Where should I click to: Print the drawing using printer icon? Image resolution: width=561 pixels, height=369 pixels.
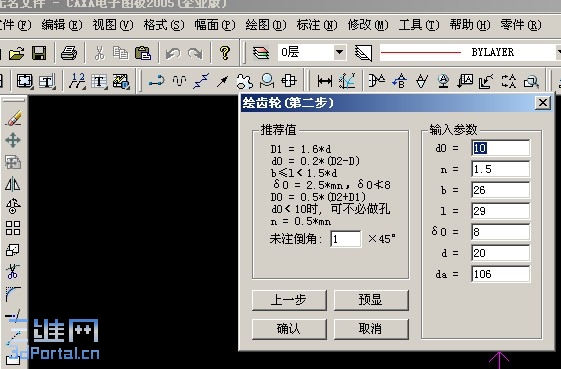[69, 53]
